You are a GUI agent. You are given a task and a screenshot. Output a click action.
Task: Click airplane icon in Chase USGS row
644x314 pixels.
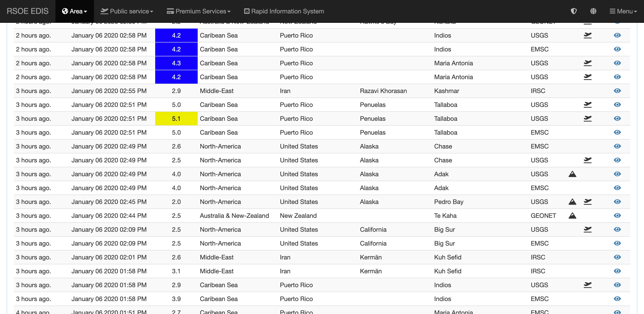[x=587, y=160]
